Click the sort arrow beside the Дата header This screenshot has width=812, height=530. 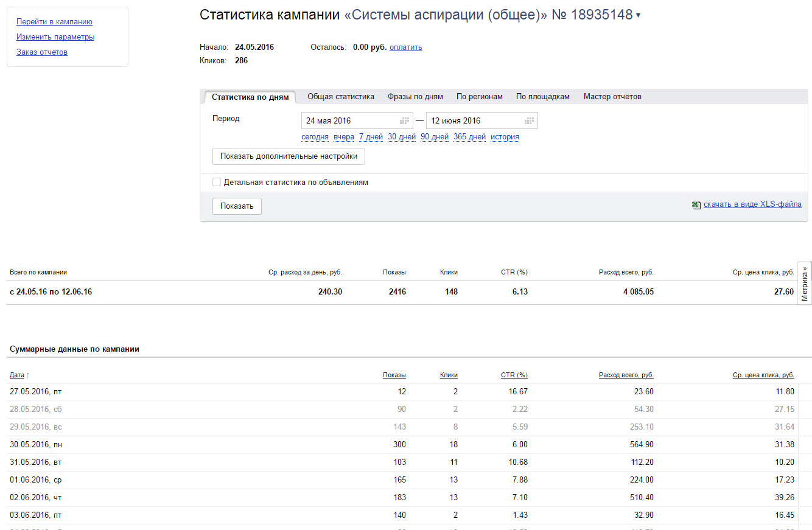[x=28, y=375]
